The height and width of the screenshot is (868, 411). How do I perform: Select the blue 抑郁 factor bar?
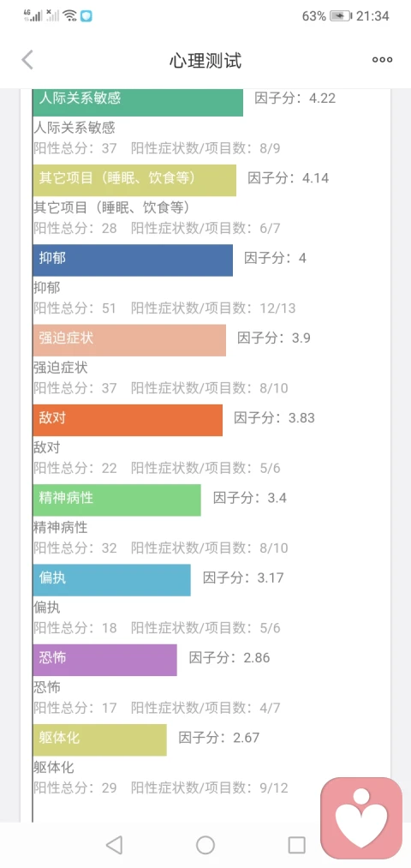(133, 260)
